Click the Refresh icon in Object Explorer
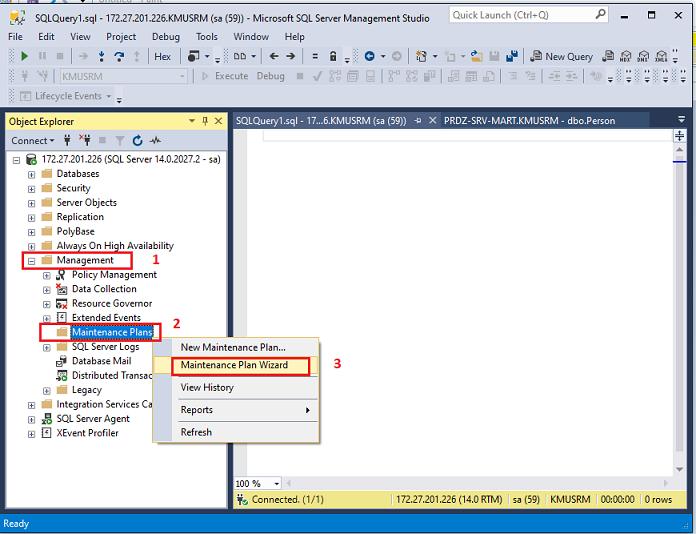 pos(137,141)
